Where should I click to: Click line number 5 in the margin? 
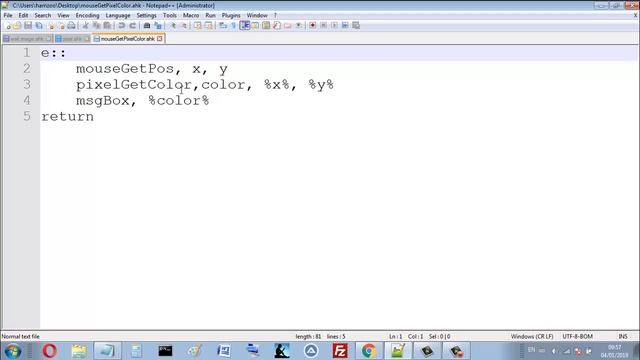[27, 116]
